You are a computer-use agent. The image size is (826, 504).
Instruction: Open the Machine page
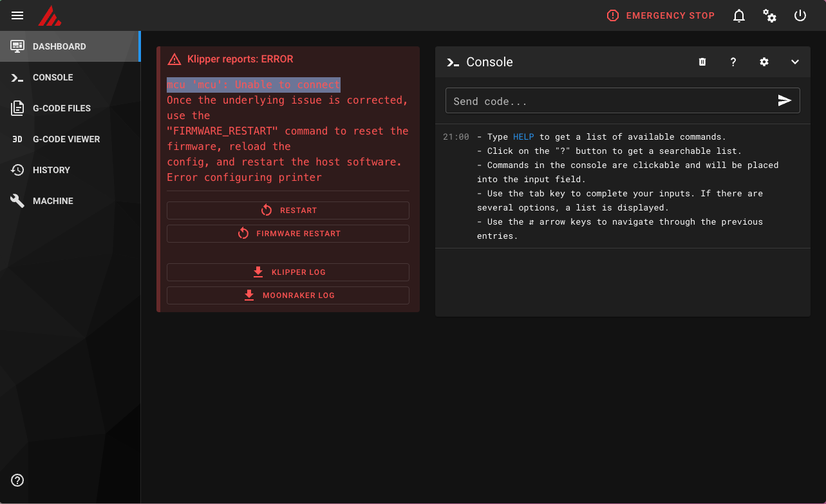[70, 201]
